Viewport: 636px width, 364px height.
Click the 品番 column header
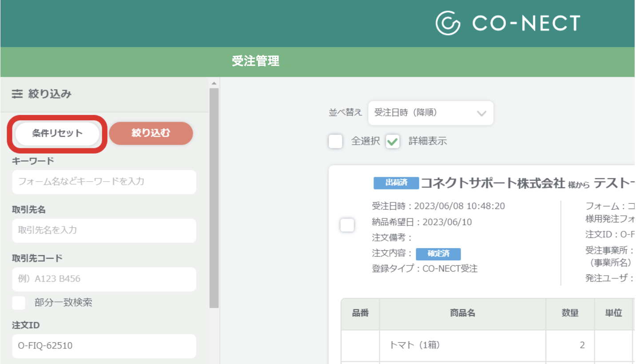(361, 313)
